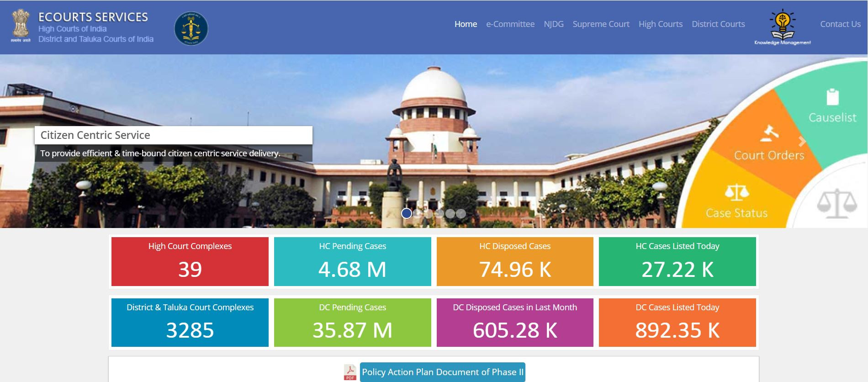Click the round e-Committee scales emblem
This screenshot has height=382, width=868.
(x=191, y=28)
